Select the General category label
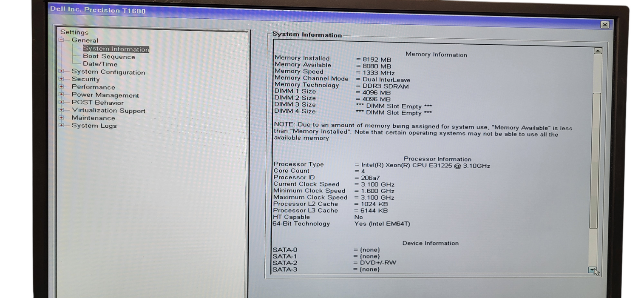644x298 pixels. coord(85,40)
